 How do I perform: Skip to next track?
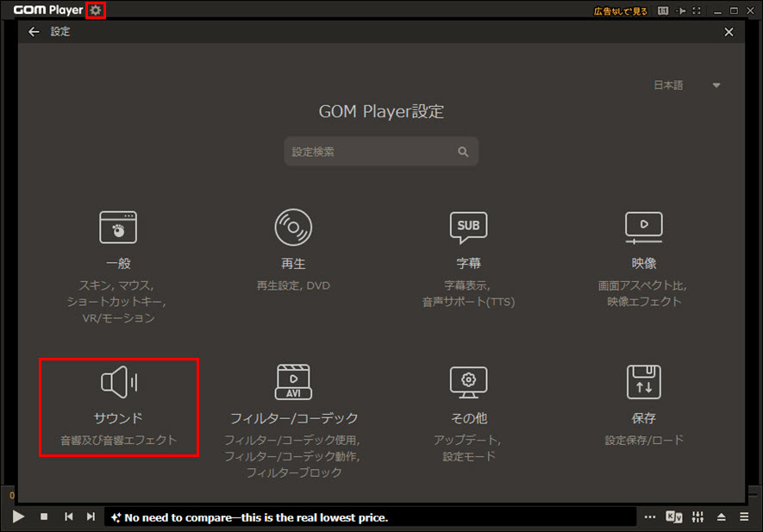click(91, 516)
